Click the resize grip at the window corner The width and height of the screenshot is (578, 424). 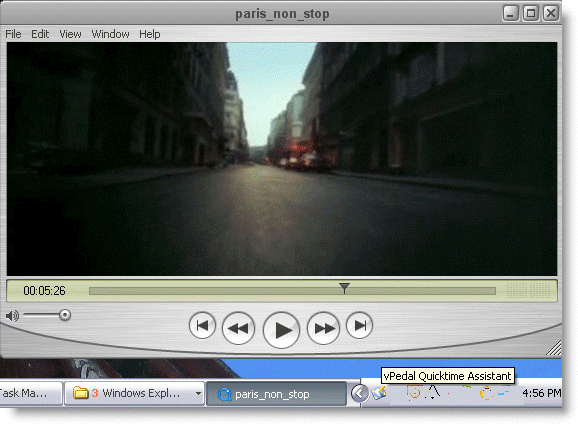(x=554, y=348)
